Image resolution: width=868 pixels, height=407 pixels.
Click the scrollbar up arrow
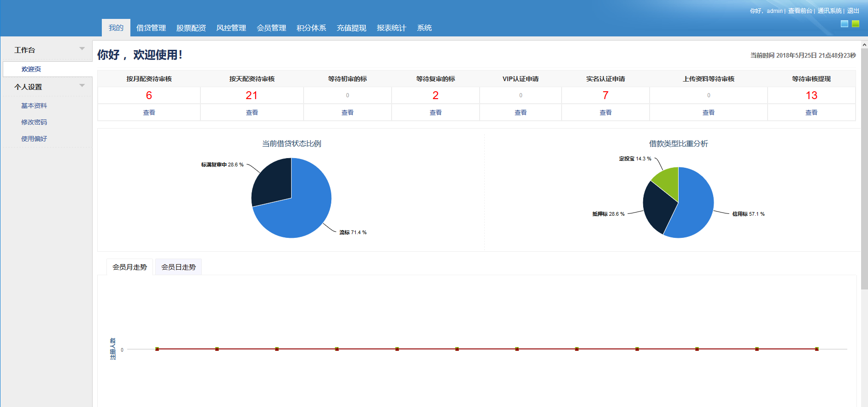[x=864, y=45]
